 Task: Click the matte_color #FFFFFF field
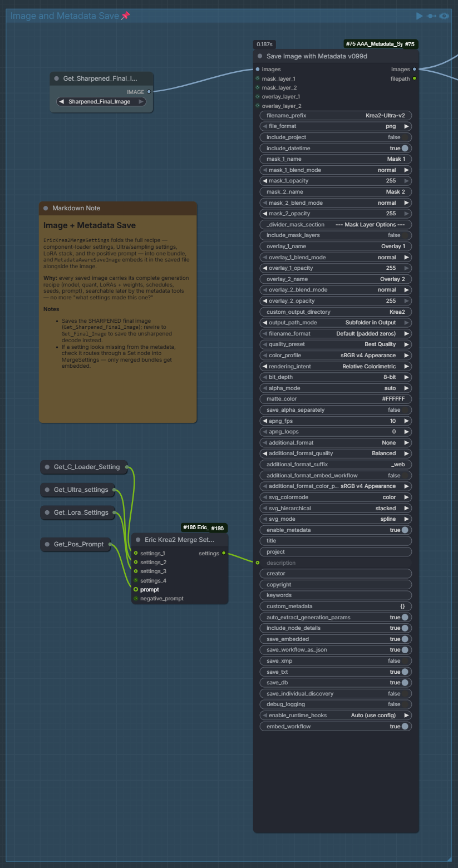tap(336, 399)
